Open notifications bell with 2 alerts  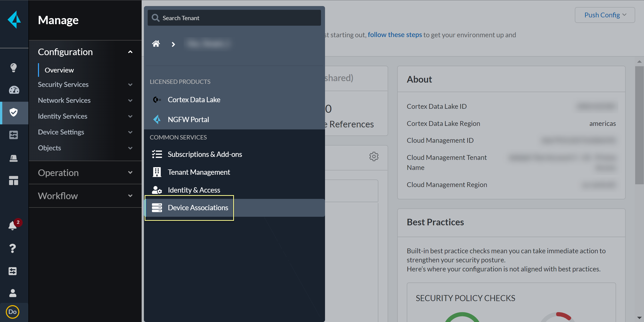(x=13, y=225)
